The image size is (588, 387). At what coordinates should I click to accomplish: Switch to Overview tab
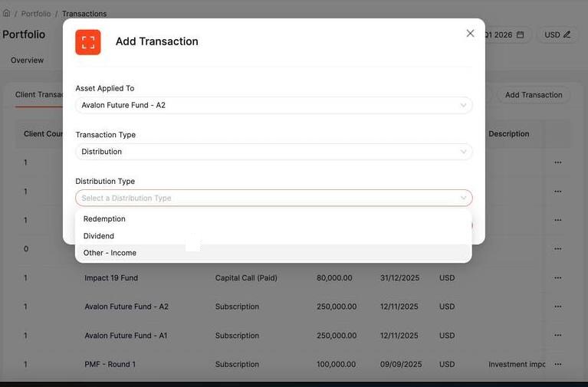(x=27, y=60)
